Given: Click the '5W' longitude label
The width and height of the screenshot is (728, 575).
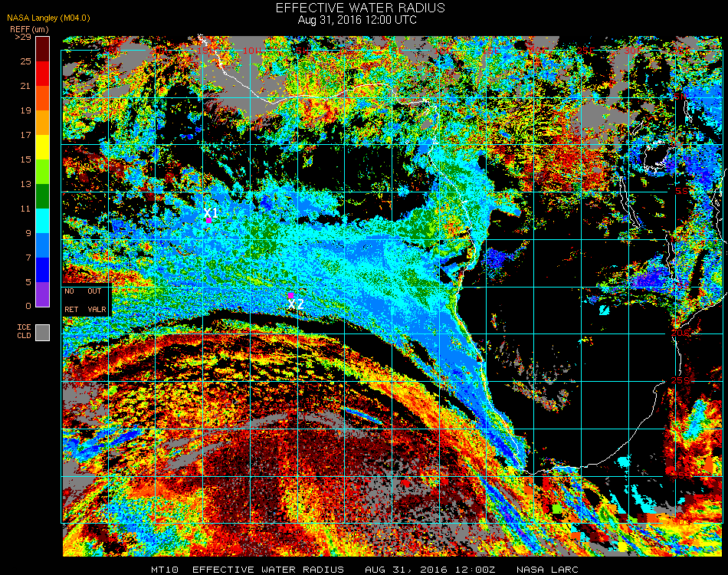Looking at the screenshot, I should (x=302, y=50).
